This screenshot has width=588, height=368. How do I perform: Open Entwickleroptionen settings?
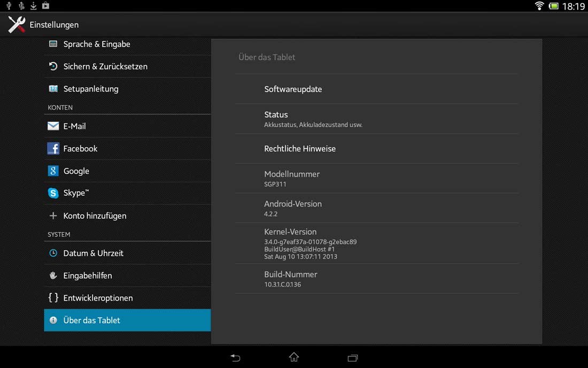(x=128, y=298)
